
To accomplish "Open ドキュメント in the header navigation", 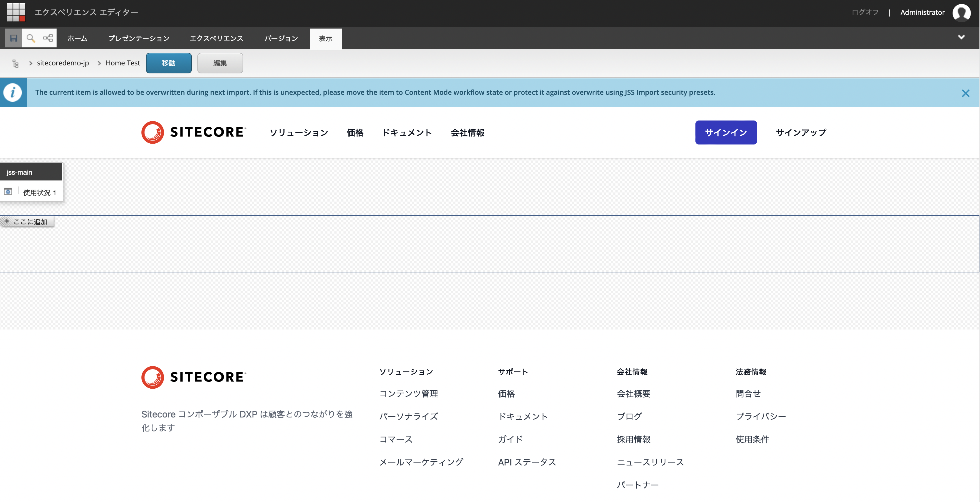I will [407, 133].
